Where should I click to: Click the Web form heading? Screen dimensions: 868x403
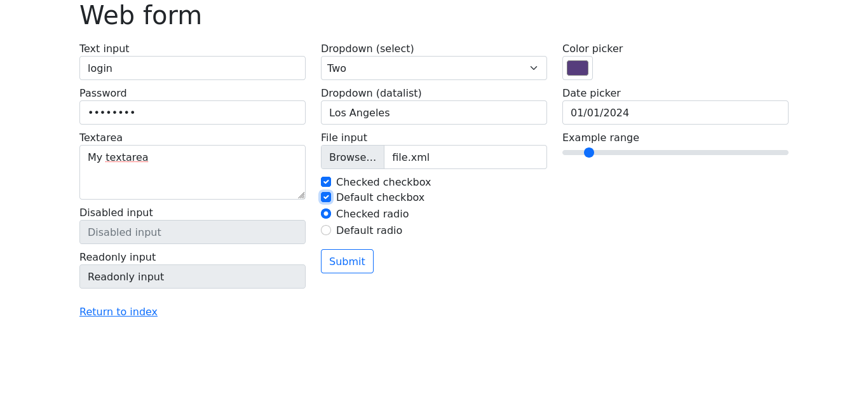140,15
